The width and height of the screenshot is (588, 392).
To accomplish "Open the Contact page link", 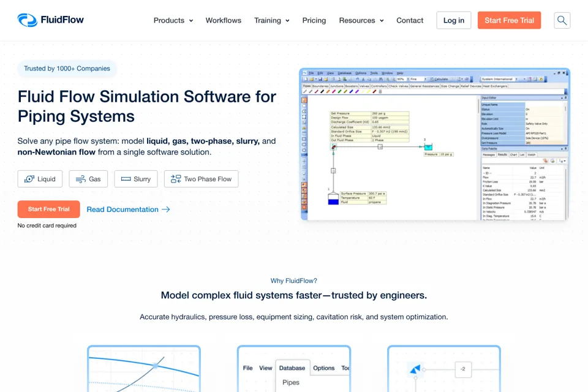I will click(410, 20).
